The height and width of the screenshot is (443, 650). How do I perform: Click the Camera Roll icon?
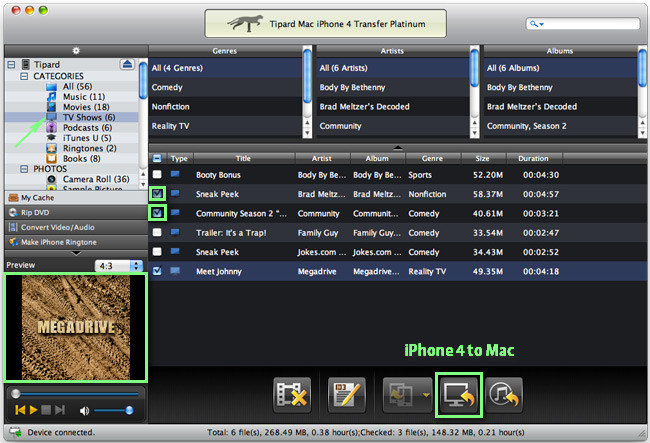point(51,179)
